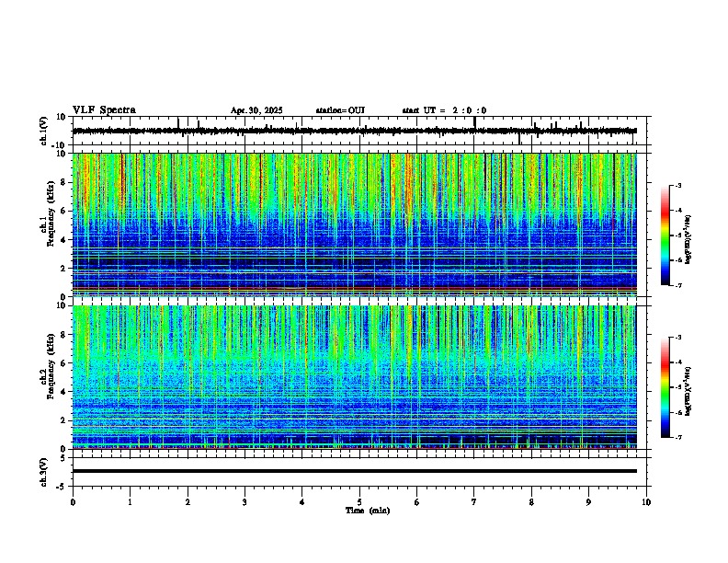Image resolution: width=728 pixels, height=563 pixels.
Task: Click the ch.1 color bar 'log(PSD)' label
Action: pyautogui.click(x=688, y=239)
